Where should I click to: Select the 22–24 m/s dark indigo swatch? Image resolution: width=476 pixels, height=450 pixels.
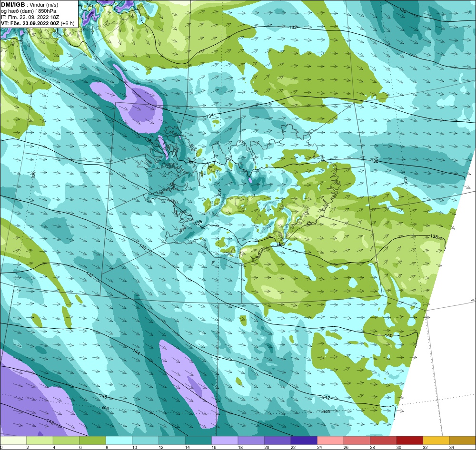click(304, 440)
